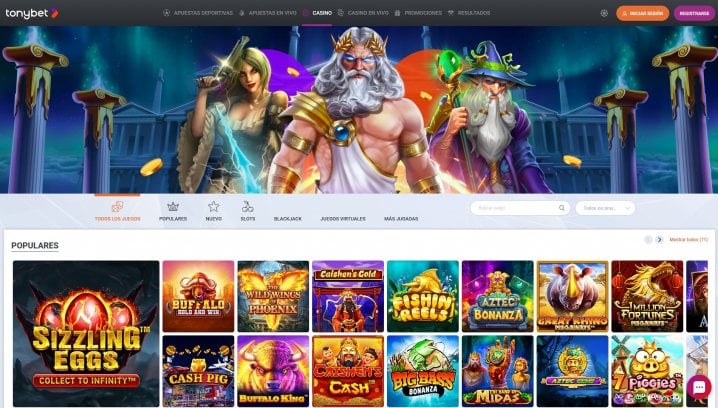Open Apuestas Deportivas section
This screenshot has width=718, height=408.
coord(198,13)
